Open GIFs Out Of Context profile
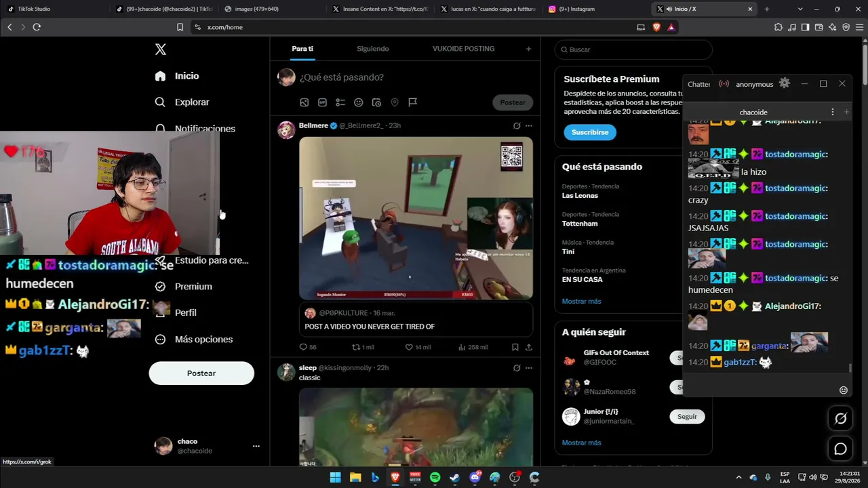The height and width of the screenshot is (488, 868). pyautogui.click(x=616, y=353)
